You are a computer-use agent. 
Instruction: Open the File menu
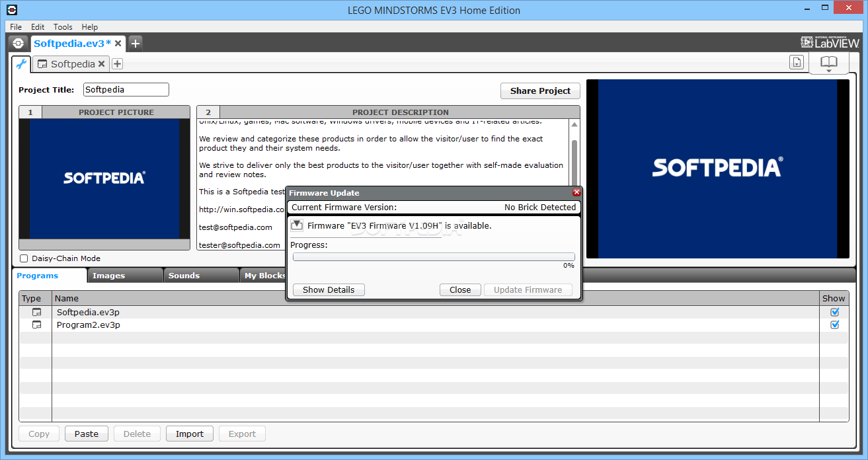coord(16,27)
